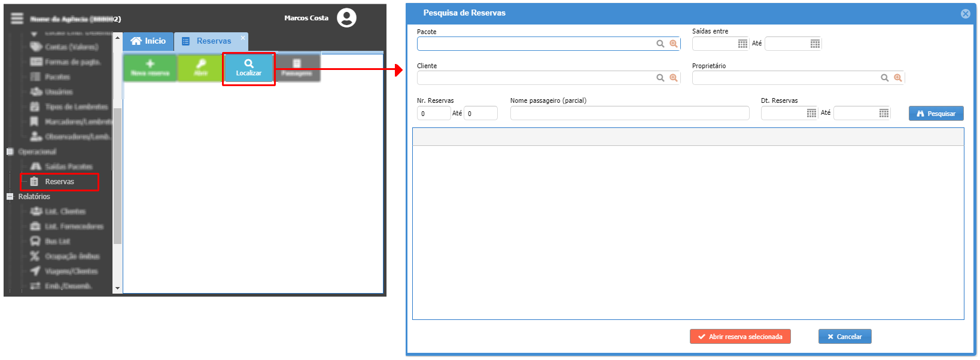
Task: Switch to the Início tab
Action: click(148, 41)
